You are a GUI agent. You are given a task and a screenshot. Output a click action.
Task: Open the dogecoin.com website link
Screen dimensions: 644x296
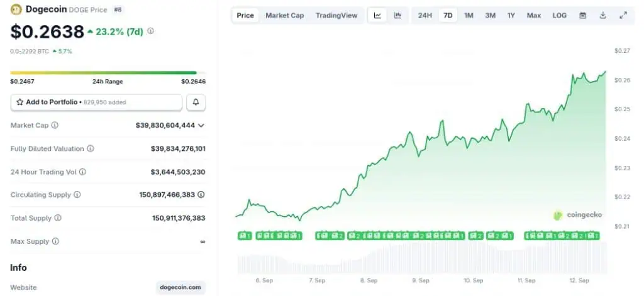point(181,287)
